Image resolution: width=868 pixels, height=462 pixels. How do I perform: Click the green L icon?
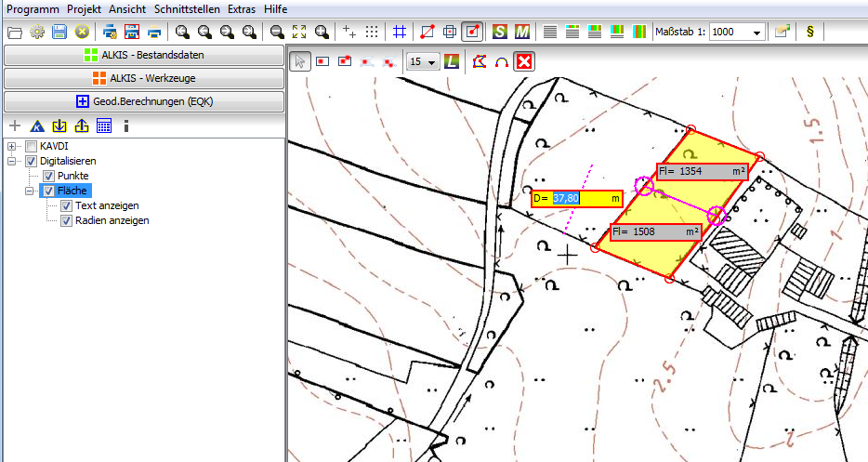[452, 61]
